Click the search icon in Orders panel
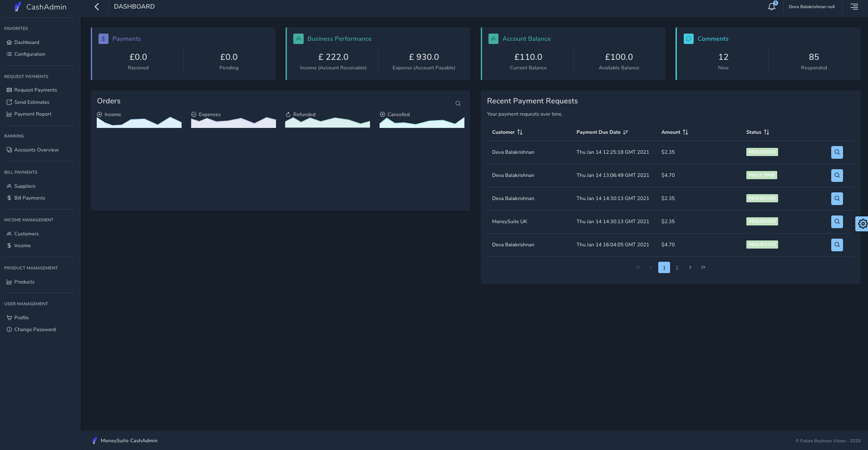This screenshot has height=450, width=868. pyautogui.click(x=458, y=104)
